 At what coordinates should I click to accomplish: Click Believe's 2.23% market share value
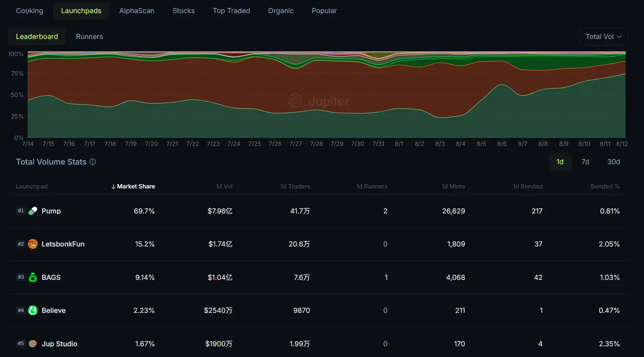tap(144, 310)
